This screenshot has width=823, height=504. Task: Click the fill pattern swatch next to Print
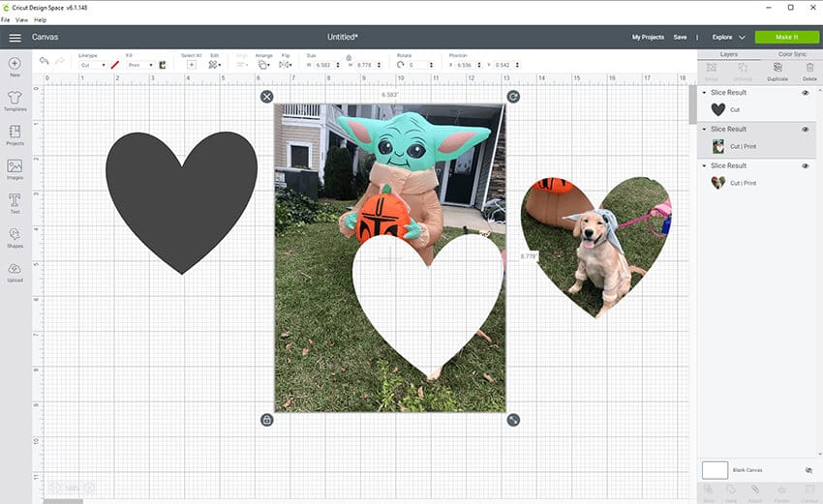[163, 65]
